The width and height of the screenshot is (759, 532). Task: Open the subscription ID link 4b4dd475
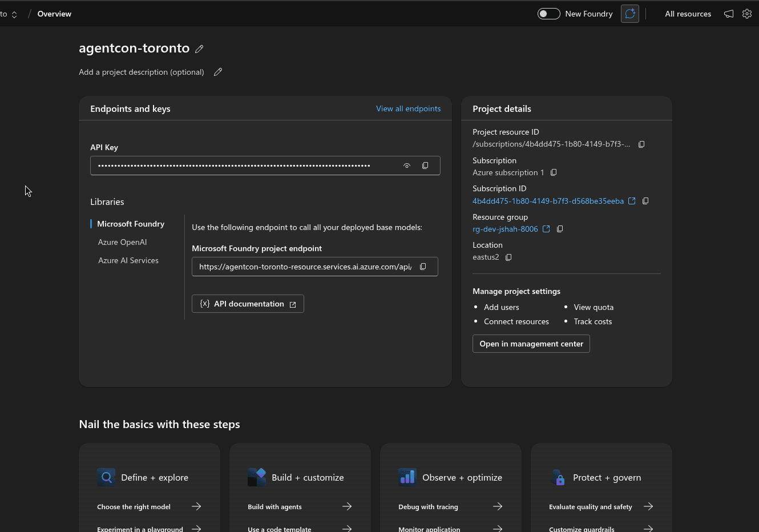tap(548, 201)
